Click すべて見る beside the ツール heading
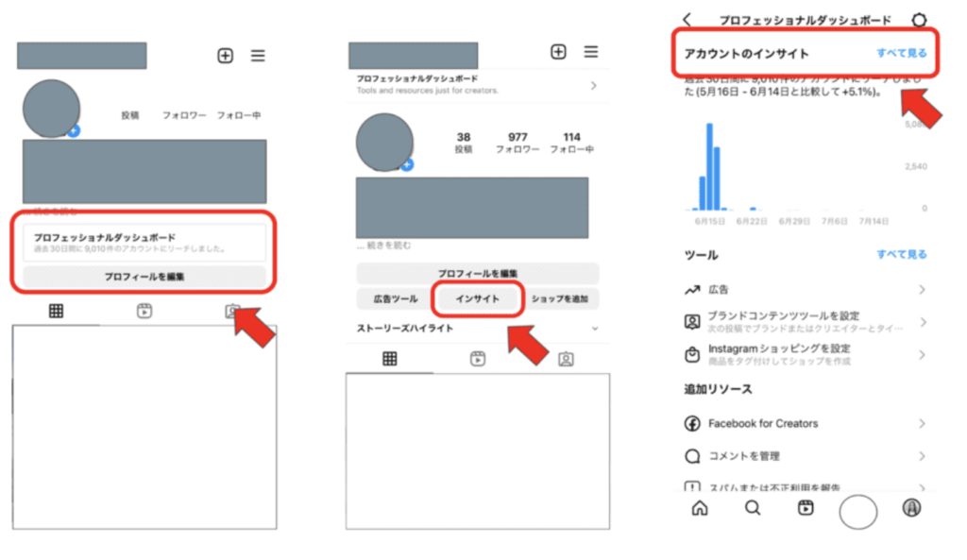 pyautogui.click(x=901, y=254)
